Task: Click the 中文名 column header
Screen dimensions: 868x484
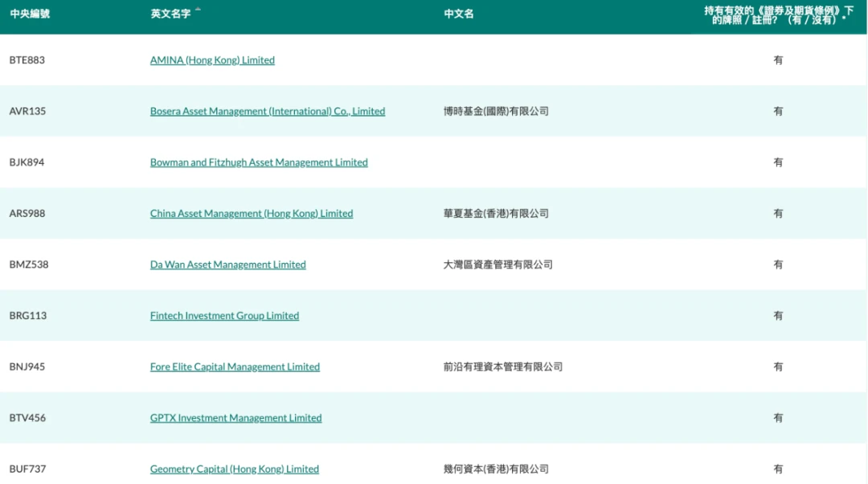Action: [x=458, y=14]
